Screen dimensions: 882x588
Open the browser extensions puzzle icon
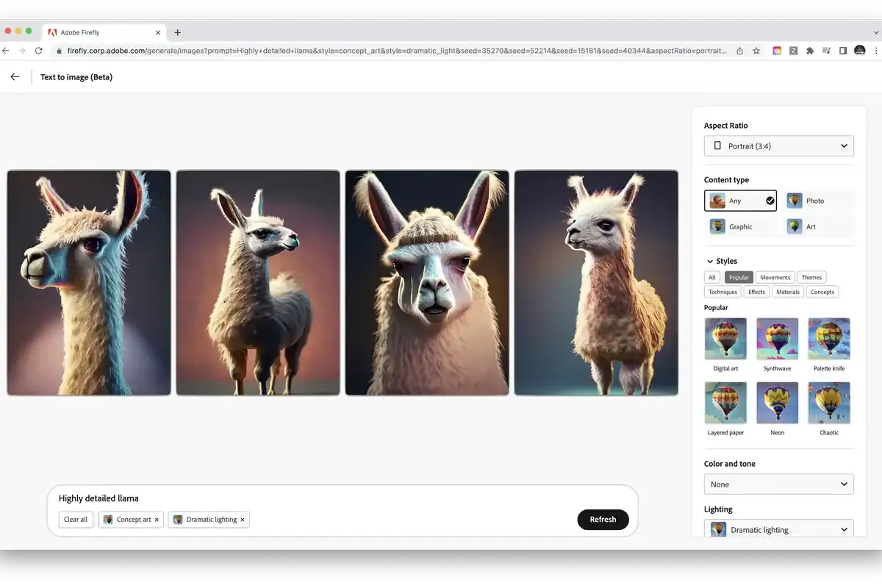[808, 51]
